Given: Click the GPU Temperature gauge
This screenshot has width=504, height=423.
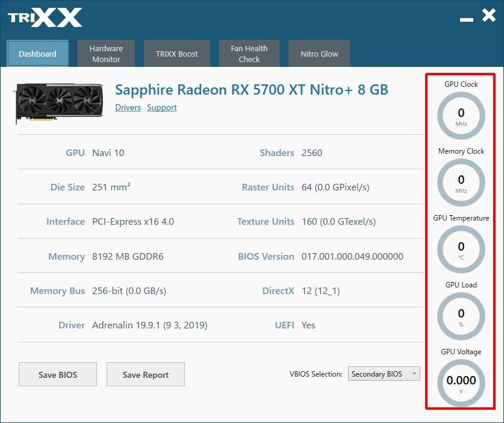Looking at the screenshot, I should click(x=461, y=249).
